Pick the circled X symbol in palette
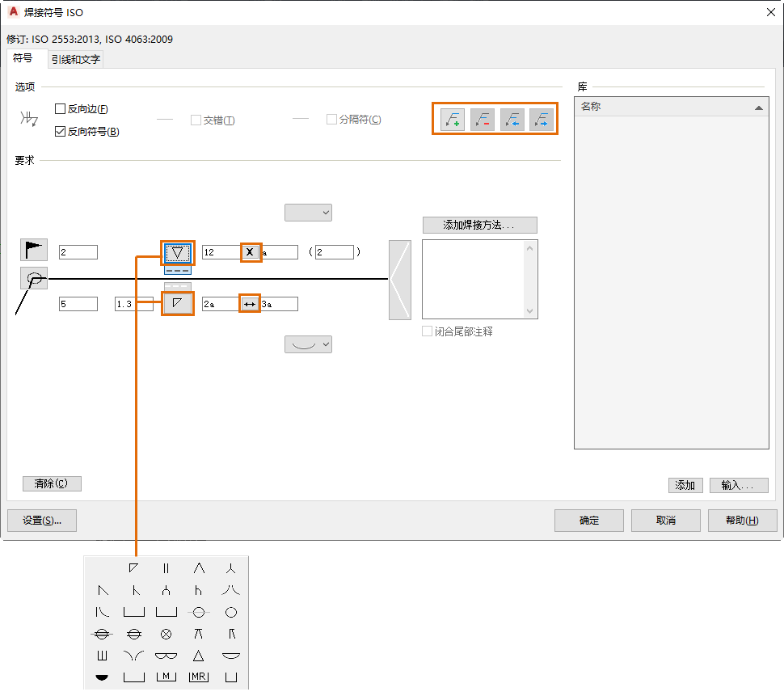Viewport: 784px width, 696px height. coord(166,635)
